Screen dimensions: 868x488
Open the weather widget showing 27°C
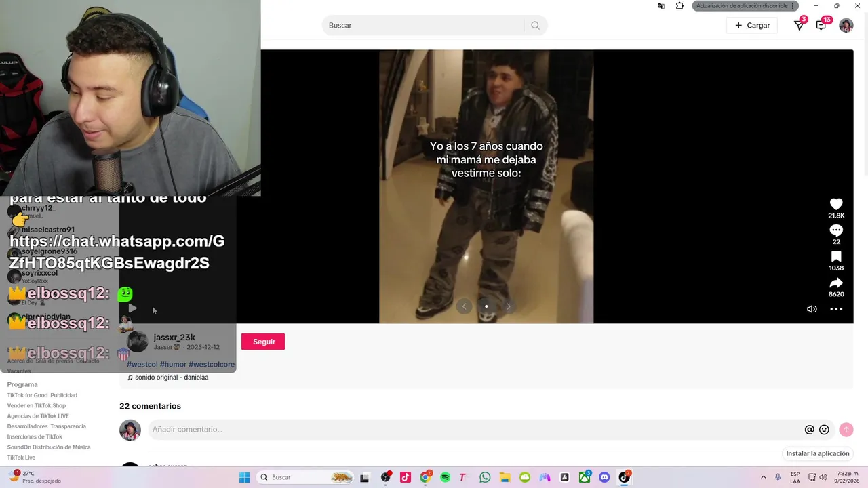(x=34, y=477)
